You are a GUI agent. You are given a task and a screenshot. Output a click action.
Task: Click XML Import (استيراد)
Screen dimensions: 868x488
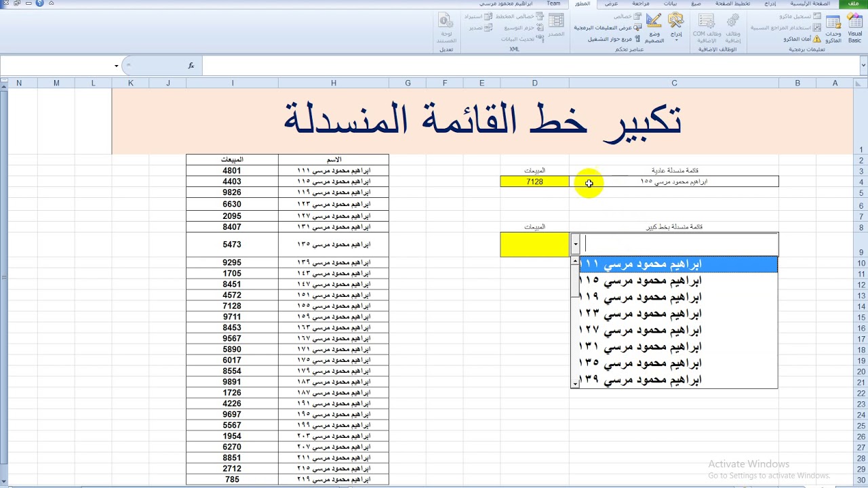click(478, 16)
